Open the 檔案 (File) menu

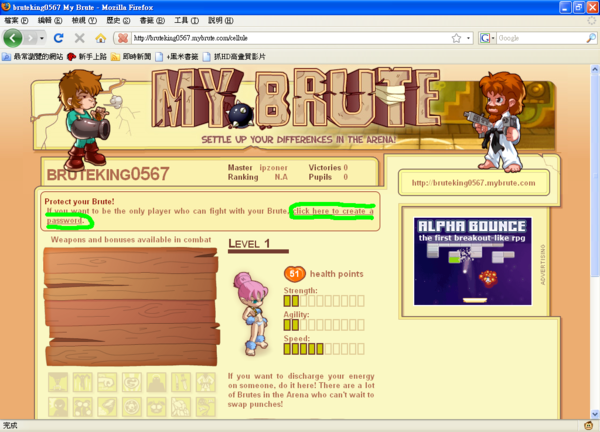(x=16, y=20)
